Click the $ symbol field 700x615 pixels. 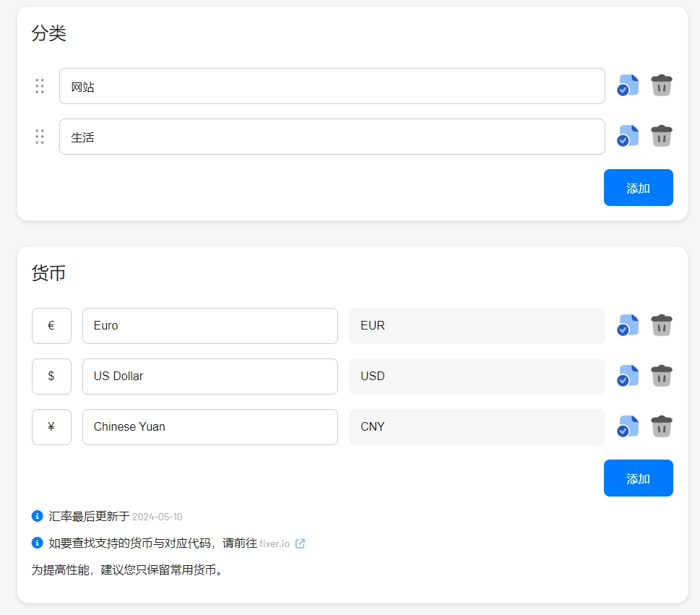(51, 376)
